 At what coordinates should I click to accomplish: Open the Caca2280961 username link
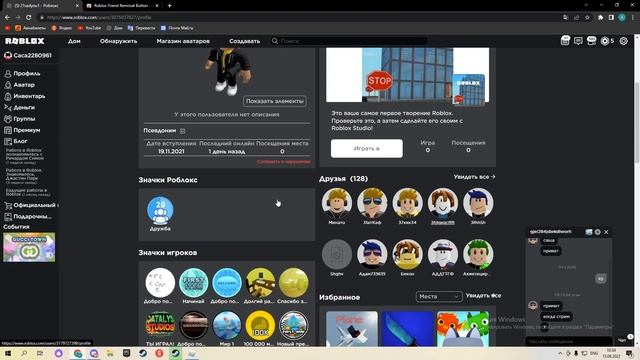point(28,56)
